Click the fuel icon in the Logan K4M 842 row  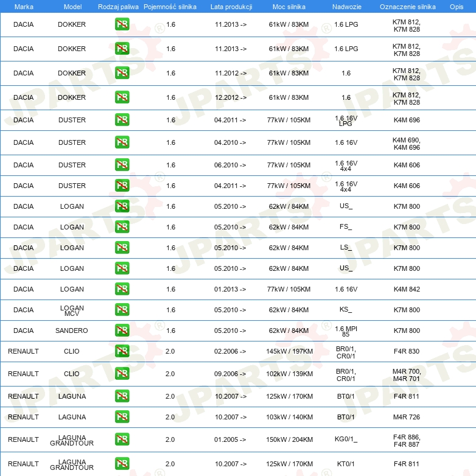[122, 289]
